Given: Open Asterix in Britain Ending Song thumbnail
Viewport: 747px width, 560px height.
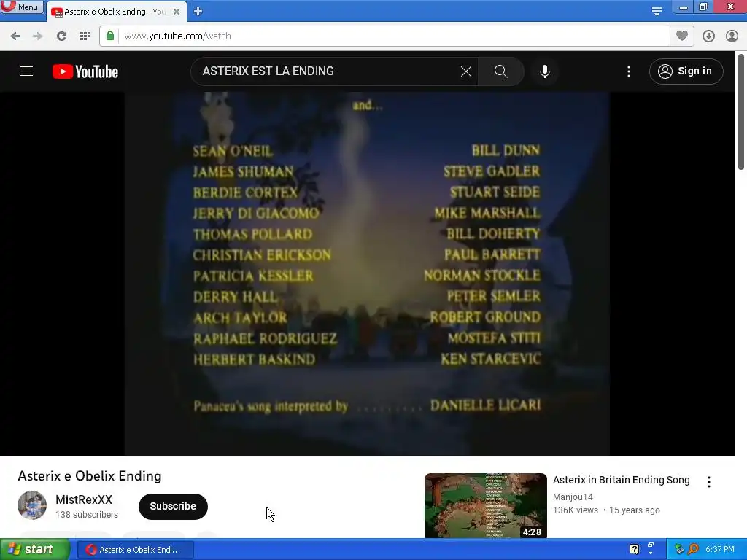Looking at the screenshot, I should click(x=485, y=506).
